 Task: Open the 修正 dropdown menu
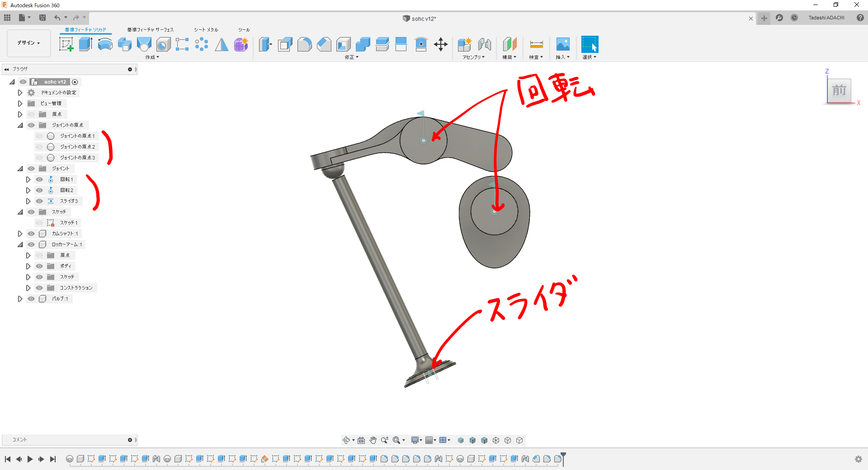[x=352, y=57]
